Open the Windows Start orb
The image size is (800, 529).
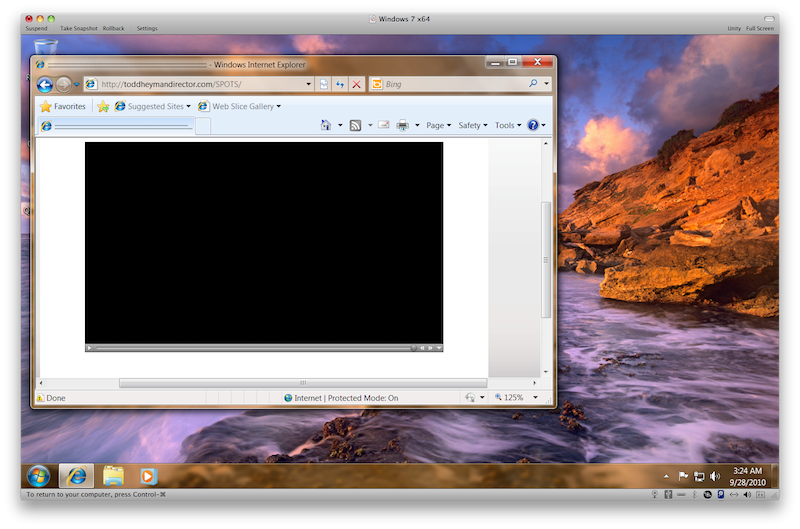click(39, 476)
